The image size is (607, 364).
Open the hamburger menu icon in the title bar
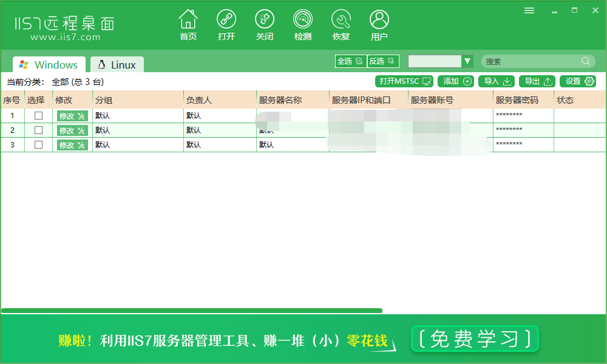click(x=529, y=10)
